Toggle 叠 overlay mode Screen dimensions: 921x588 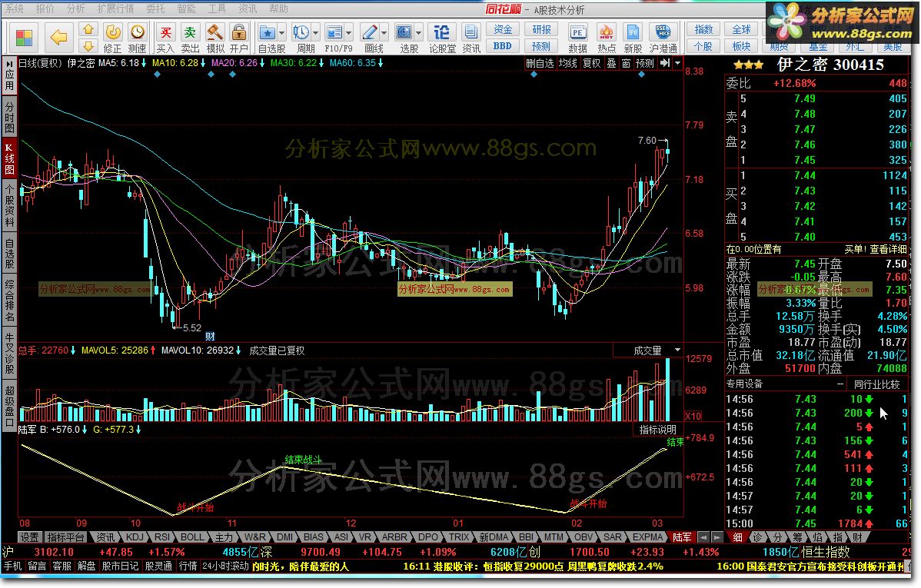coord(611,63)
